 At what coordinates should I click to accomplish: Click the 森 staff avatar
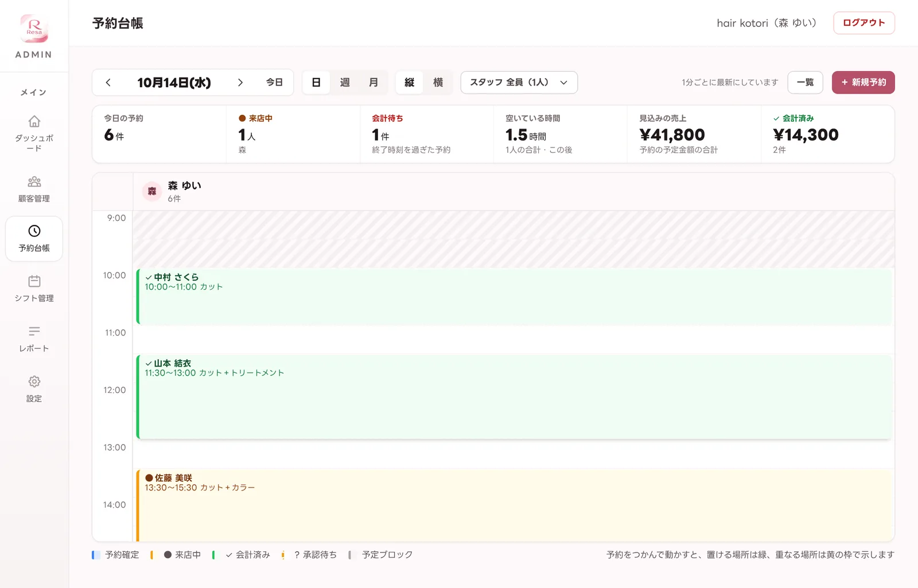(152, 192)
